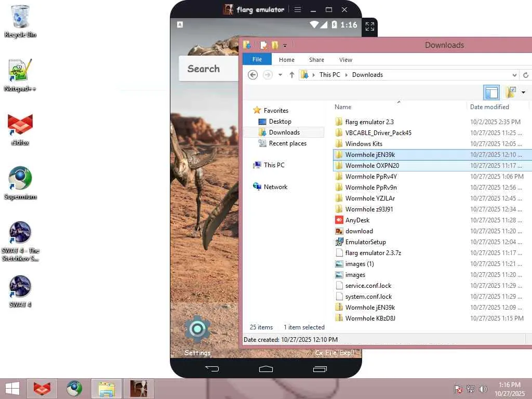Switch to the Share ribbon tab
The width and height of the screenshot is (532, 399).
coord(316,60)
